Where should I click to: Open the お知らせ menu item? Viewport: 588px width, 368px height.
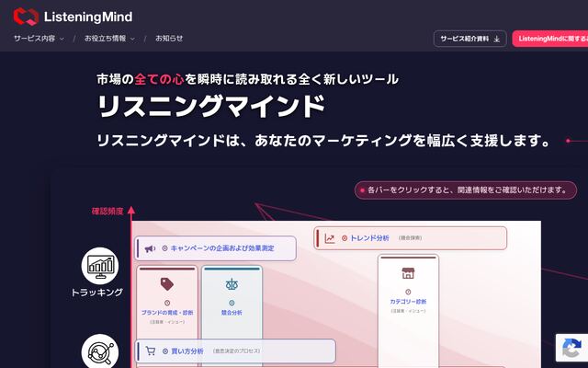pyautogui.click(x=169, y=39)
